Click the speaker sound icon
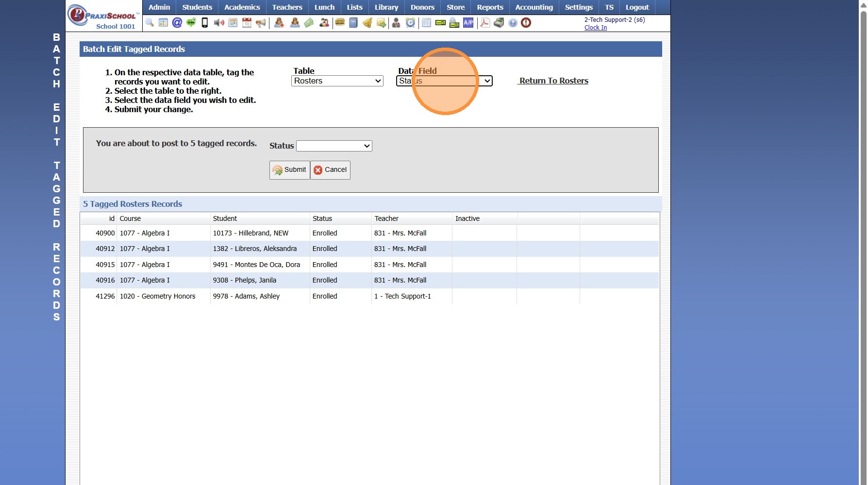Viewport: 868px width, 485px height. [x=219, y=23]
